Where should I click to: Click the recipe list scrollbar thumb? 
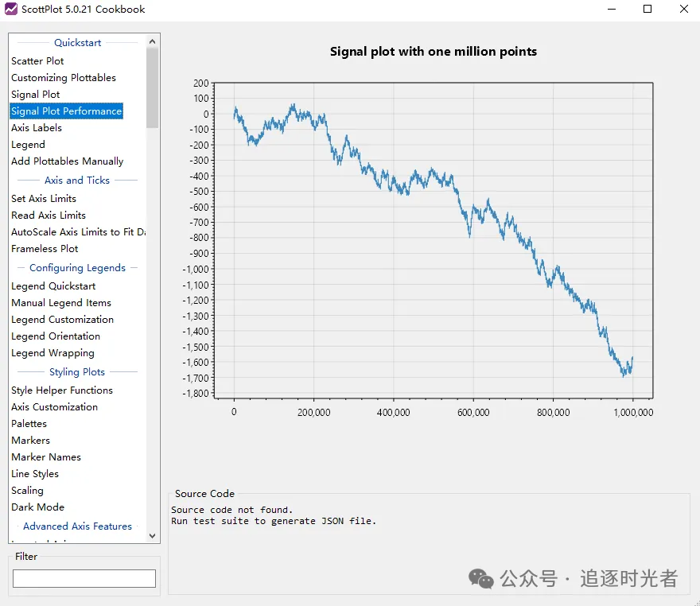pos(153,87)
